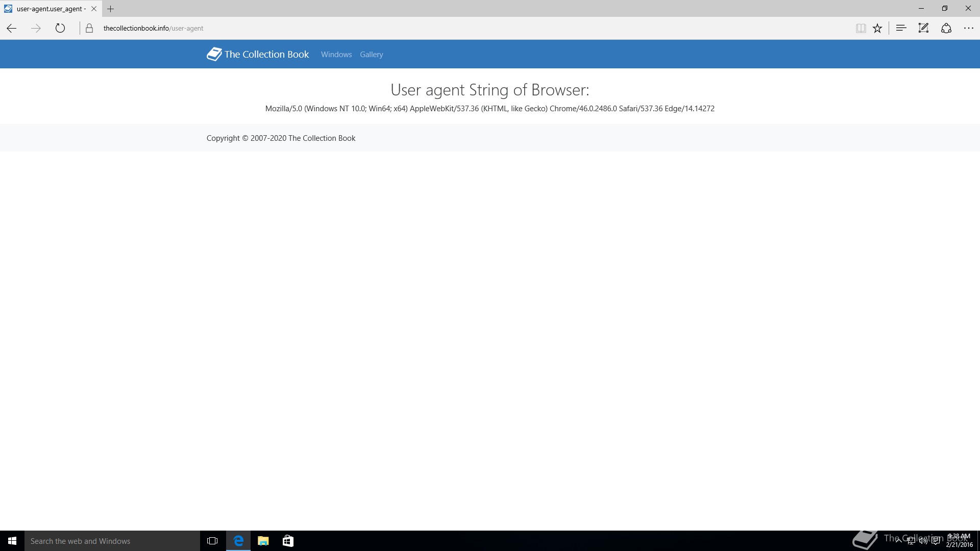
Task: Open a new browser tab
Action: click(110, 9)
